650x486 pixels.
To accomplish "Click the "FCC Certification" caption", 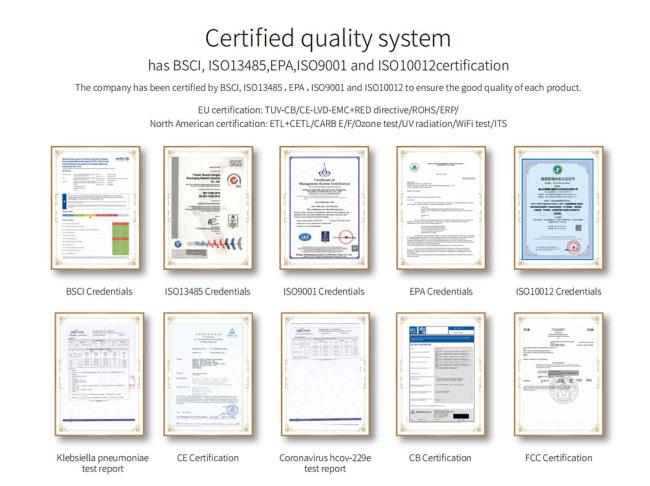I will [x=558, y=457].
